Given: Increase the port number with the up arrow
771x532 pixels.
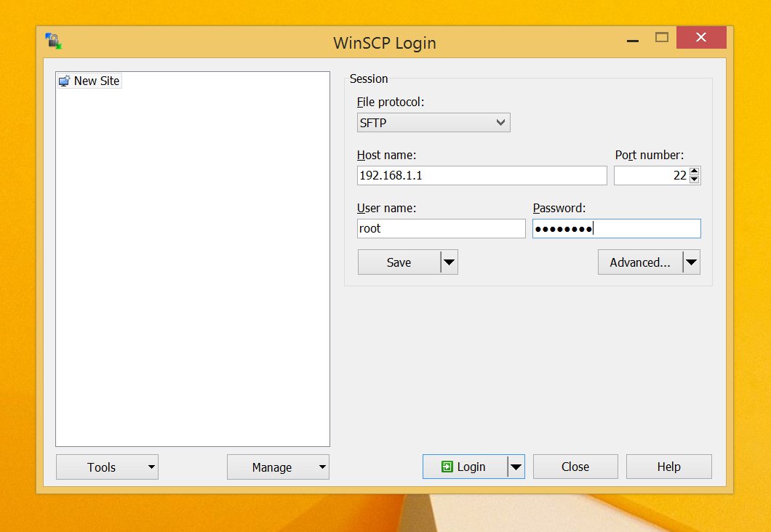Looking at the screenshot, I should (695, 172).
